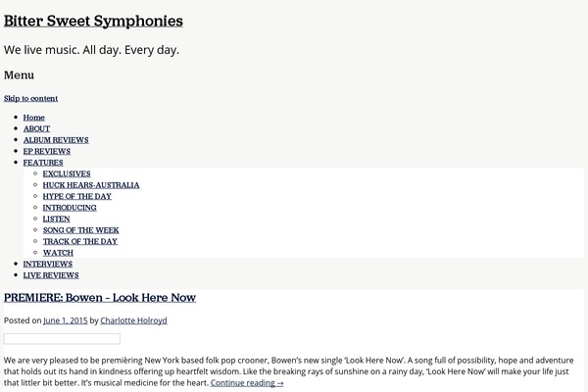The height and width of the screenshot is (392, 588).
Task: Open the FEATURES menu item
Action: pos(43,163)
